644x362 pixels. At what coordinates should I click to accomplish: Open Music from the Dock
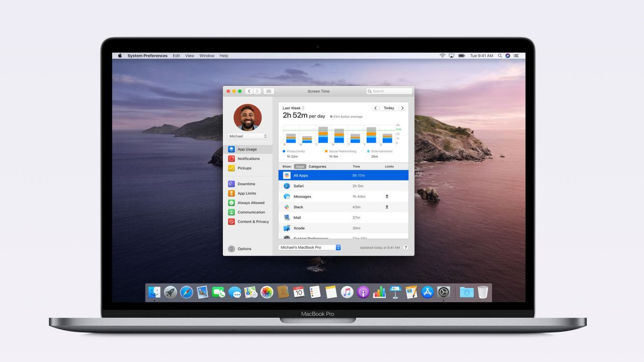[347, 292]
